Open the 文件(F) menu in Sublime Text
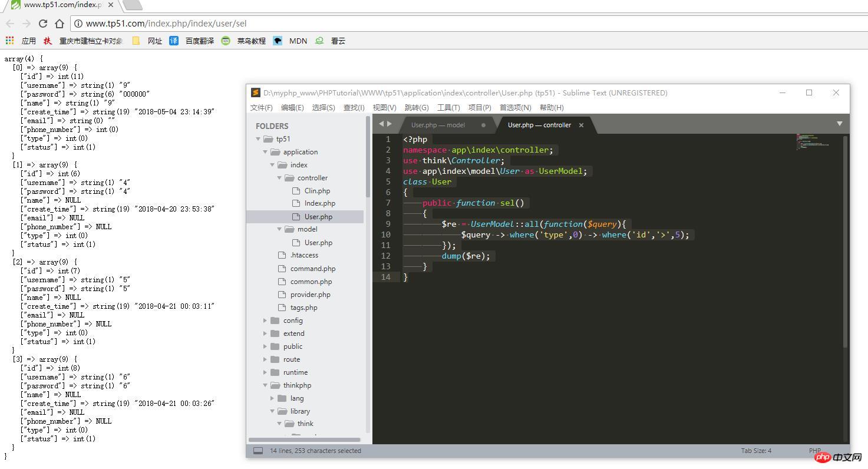The width and height of the screenshot is (868, 469). tap(262, 107)
